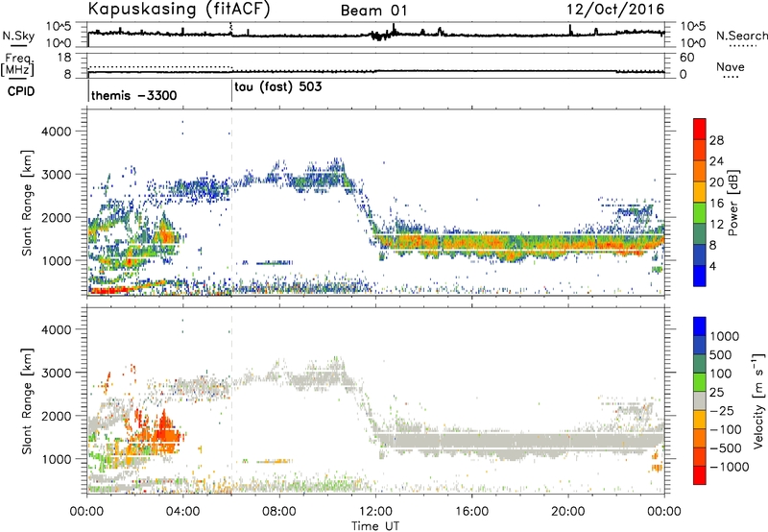Screen dimensions: 768x532
Task: Click the 'Freq. [MHz]' axis label
Action: coord(17,65)
